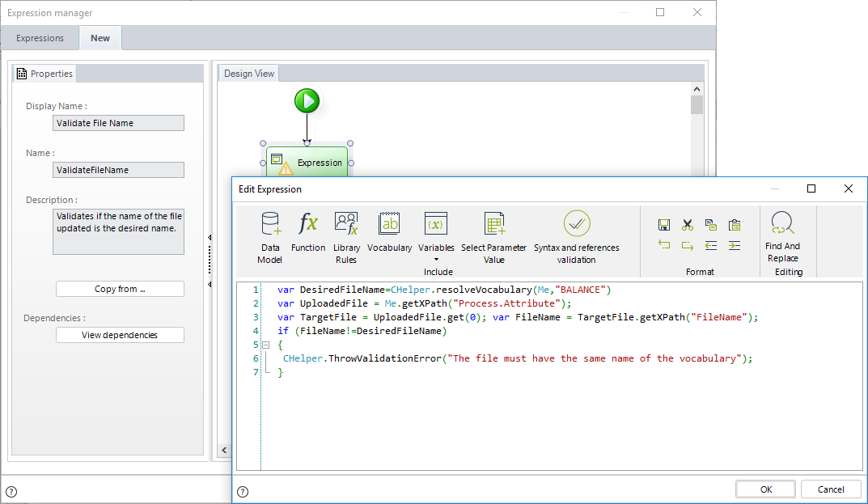Open the Data Model tool
868x504 pixels.
click(270, 238)
